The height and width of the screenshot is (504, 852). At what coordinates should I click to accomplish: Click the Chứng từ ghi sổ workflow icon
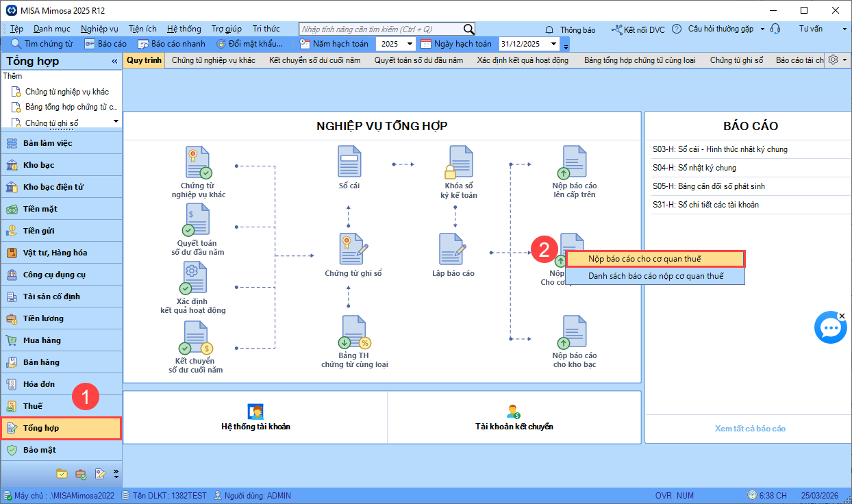[x=353, y=250]
